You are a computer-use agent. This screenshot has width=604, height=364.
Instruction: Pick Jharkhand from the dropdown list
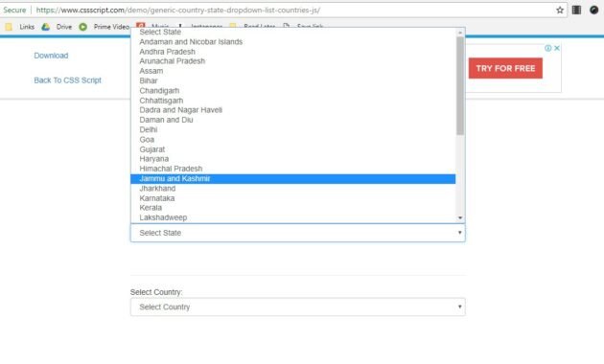[292, 188]
